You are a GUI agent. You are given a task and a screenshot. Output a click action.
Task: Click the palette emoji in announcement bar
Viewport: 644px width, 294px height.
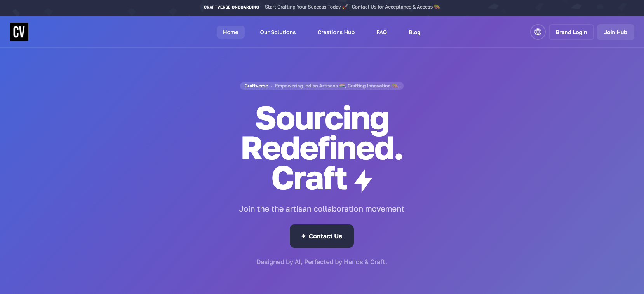click(437, 7)
